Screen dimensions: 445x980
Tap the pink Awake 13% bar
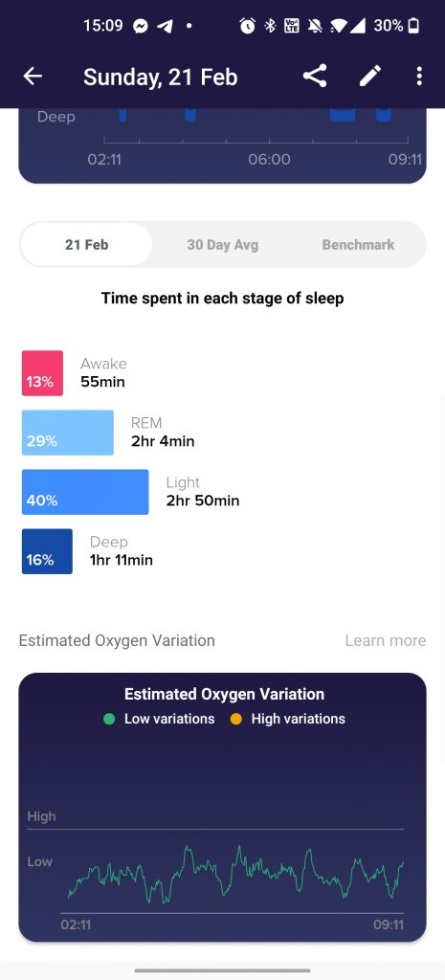point(42,373)
